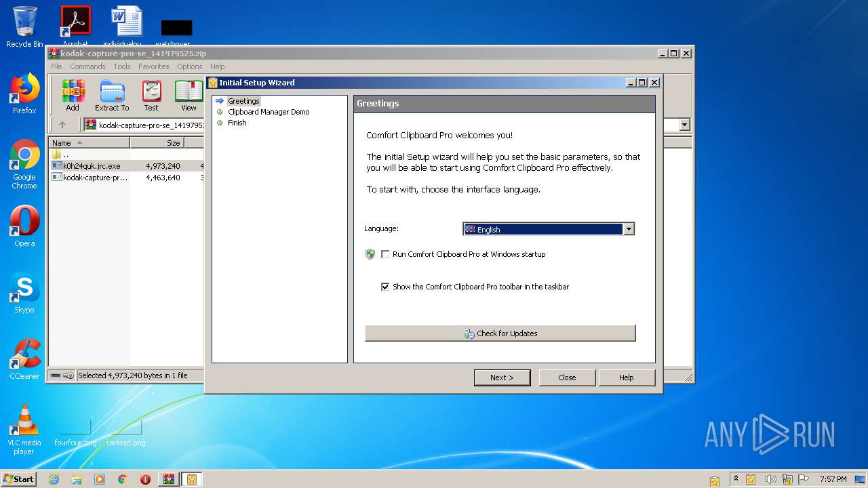This screenshot has width=868, height=488.
Task: Open the Internet Explorer taskbar icon
Action: pyautogui.click(x=54, y=479)
